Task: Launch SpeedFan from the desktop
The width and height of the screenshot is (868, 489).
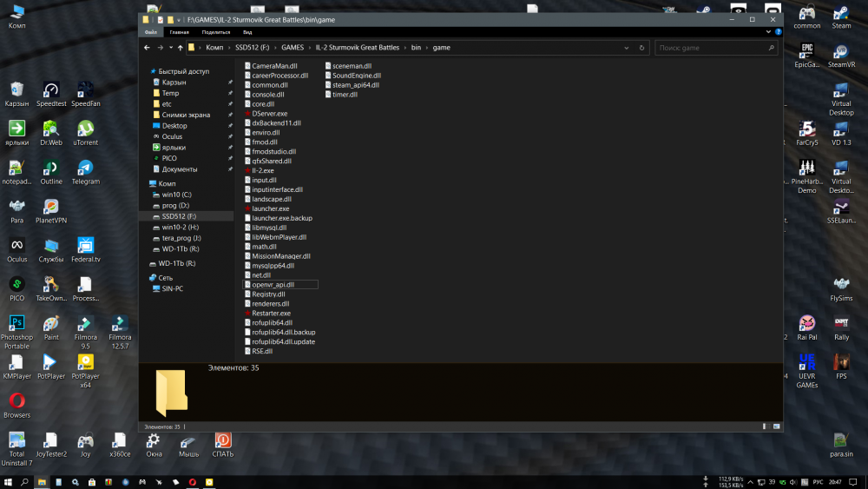Action: tap(85, 94)
